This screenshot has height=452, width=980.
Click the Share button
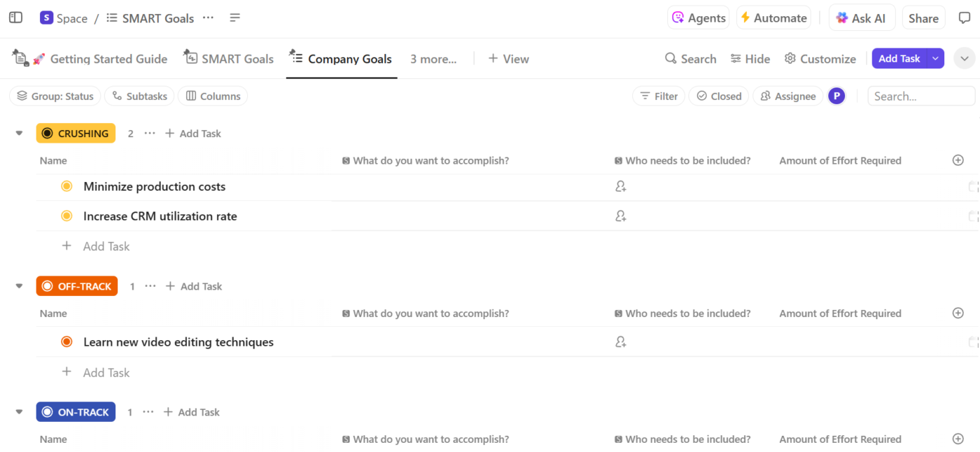pyautogui.click(x=923, y=18)
